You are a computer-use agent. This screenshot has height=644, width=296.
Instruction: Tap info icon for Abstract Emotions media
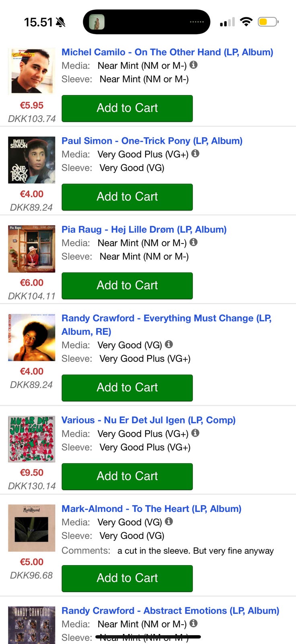tap(193, 623)
